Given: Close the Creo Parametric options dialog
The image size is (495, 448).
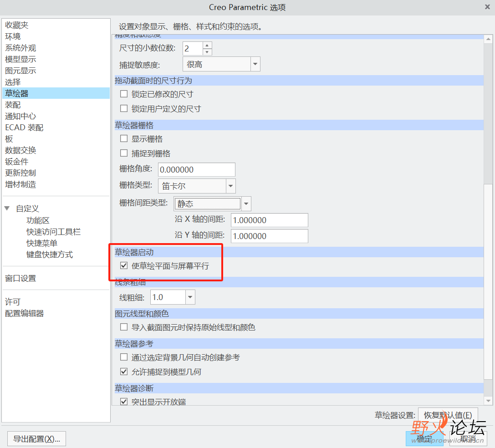Looking at the screenshot, I should [487, 7].
